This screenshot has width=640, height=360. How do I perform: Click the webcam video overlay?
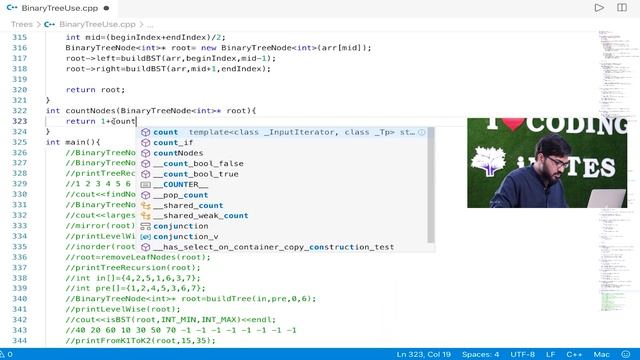[547, 163]
